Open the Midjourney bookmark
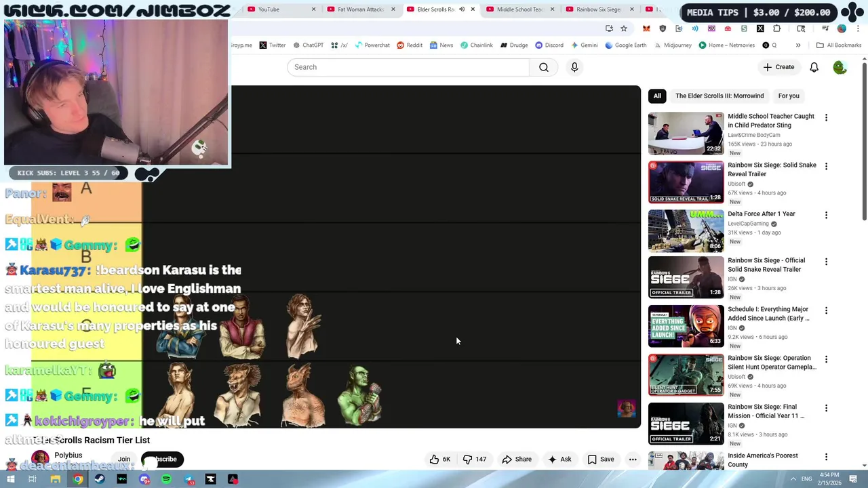This screenshot has height=488, width=868. click(x=673, y=45)
